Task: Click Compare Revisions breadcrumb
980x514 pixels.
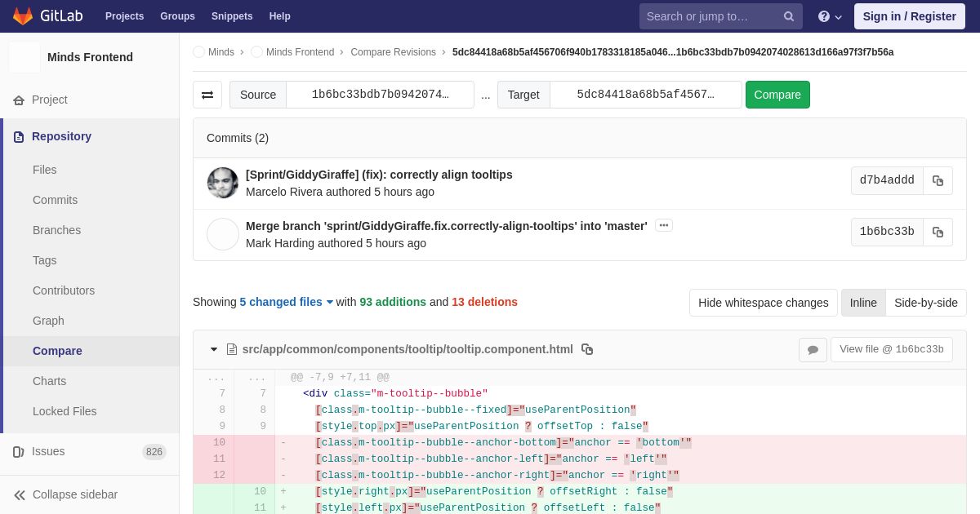Action: [x=393, y=52]
